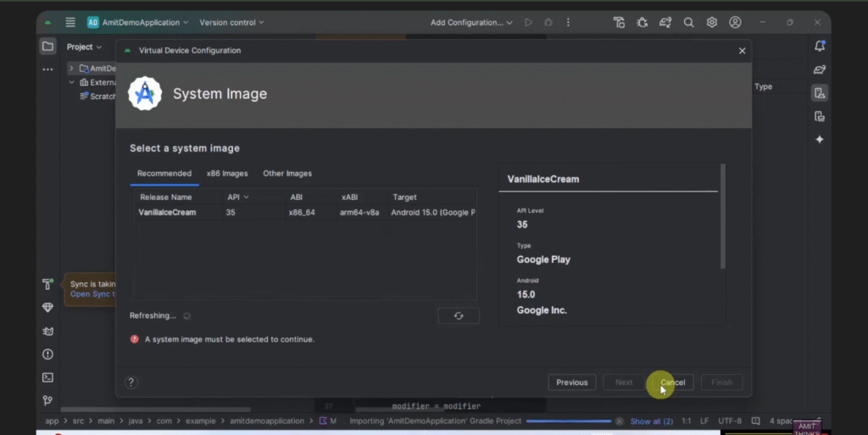The height and width of the screenshot is (435, 868).
Task: Open the AmitDemoApplication project dropdown
Action: 138,22
